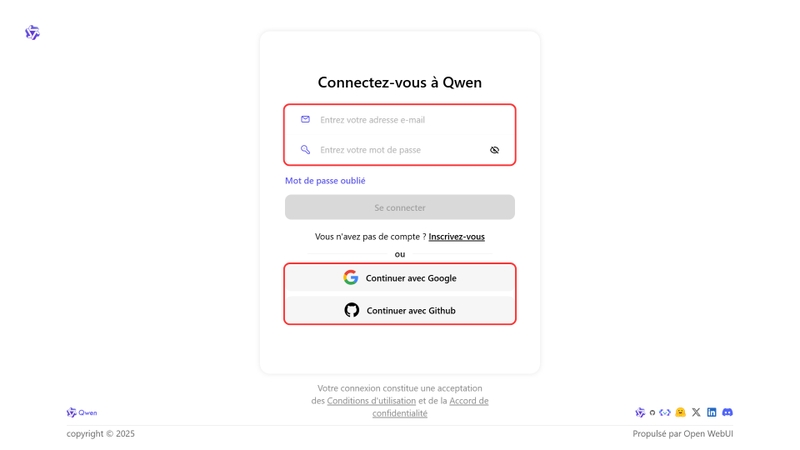This screenshot has width=800, height=450.
Task: Open the X (Twitter) footer icon
Action: [696, 412]
